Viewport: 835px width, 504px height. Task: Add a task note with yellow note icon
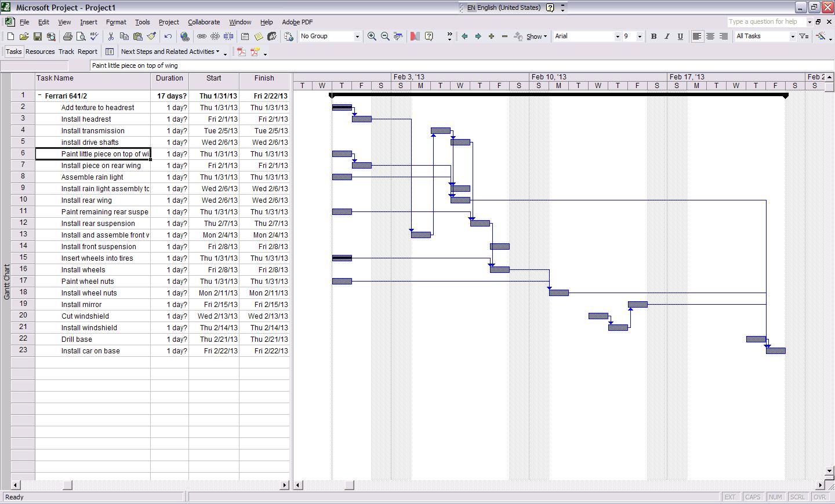click(x=258, y=36)
